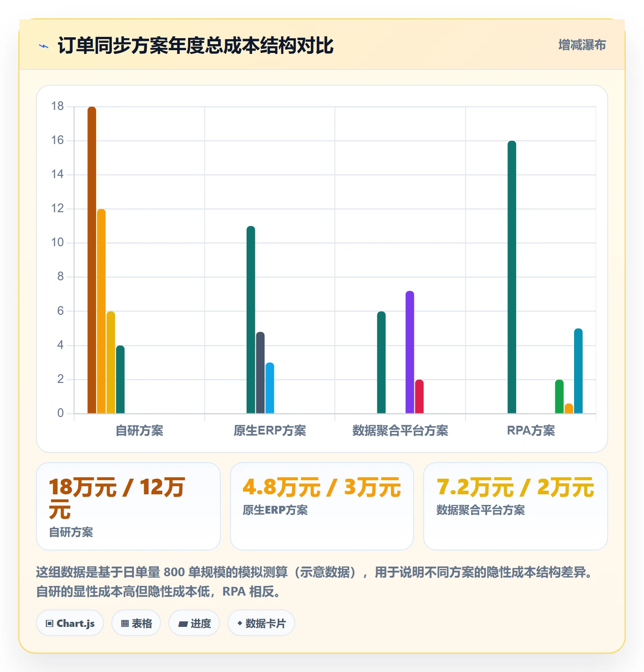Screen dimensions: 644x672
Task: Click the y-axis value 10
Action: 57,243
